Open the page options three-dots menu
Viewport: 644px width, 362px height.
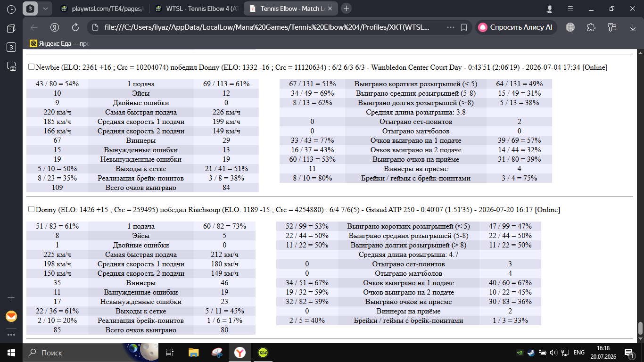coord(451,27)
